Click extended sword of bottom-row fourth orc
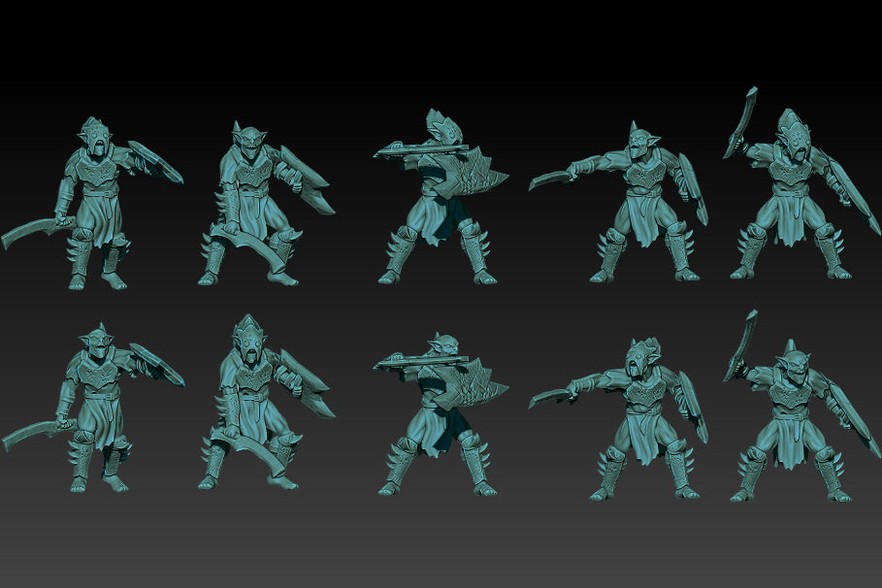Screen dimensions: 882x588 click(x=549, y=396)
